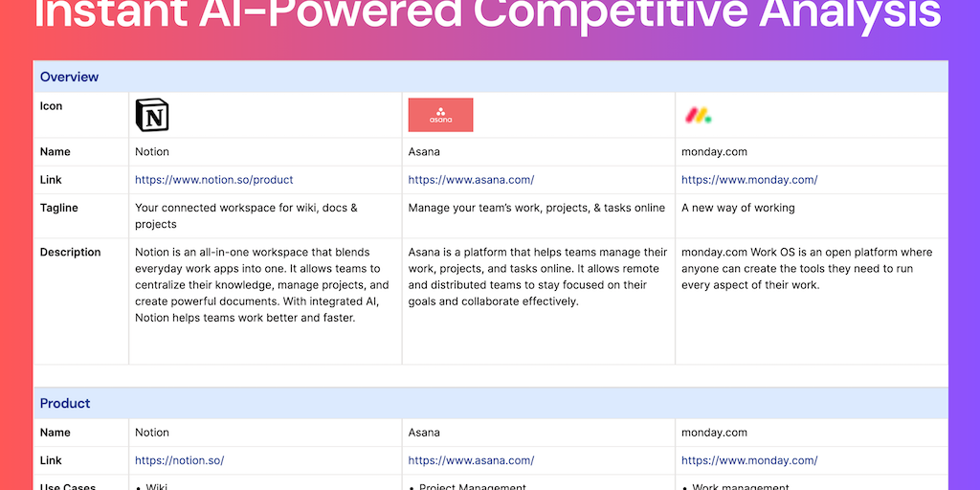The width and height of the screenshot is (980, 490).
Task: Click the Tagline row label
Action: coord(59,208)
